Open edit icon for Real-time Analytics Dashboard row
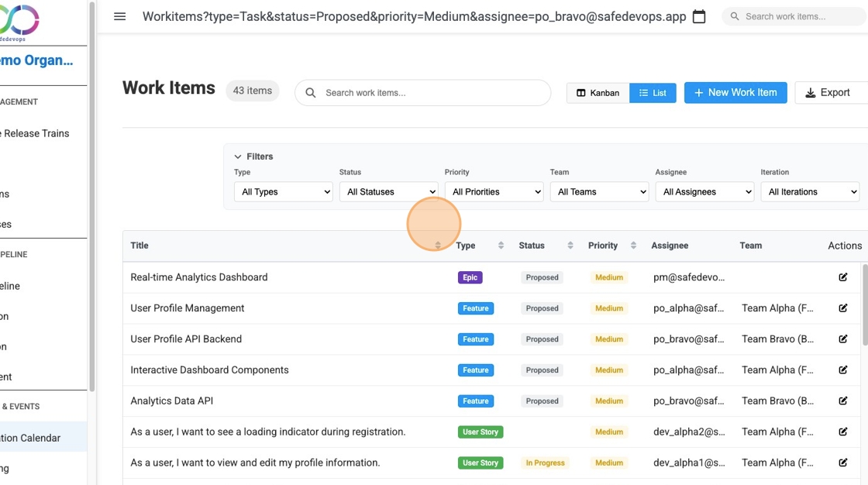868x485 pixels. point(842,277)
